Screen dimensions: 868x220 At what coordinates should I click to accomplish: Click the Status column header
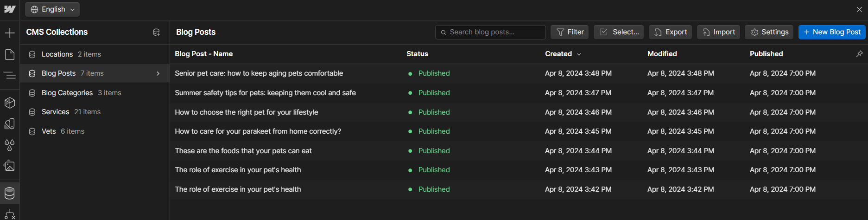pyautogui.click(x=417, y=54)
